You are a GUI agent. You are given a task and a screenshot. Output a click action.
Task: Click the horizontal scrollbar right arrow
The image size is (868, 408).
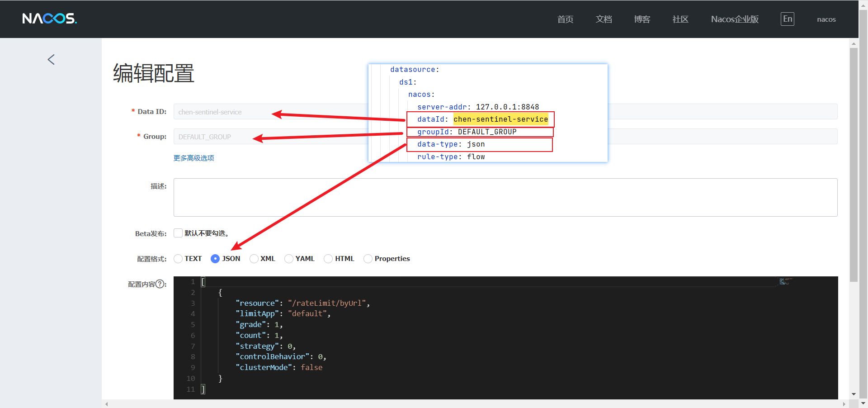[844, 404]
